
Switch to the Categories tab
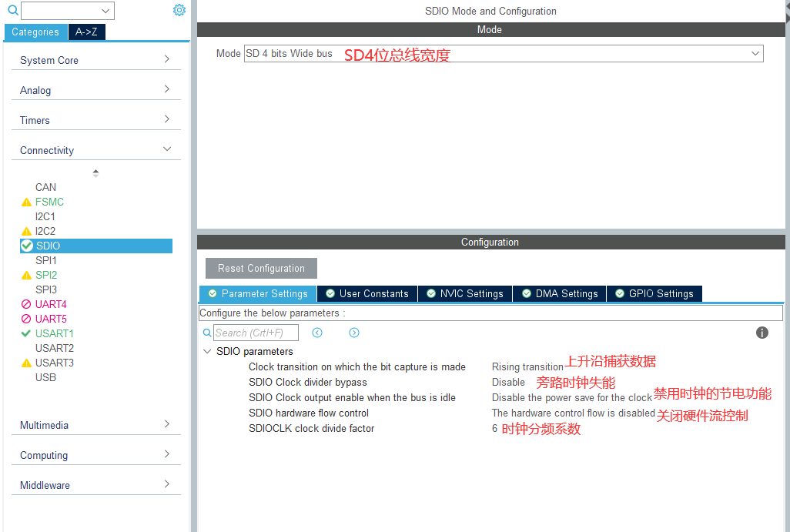(x=35, y=32)
